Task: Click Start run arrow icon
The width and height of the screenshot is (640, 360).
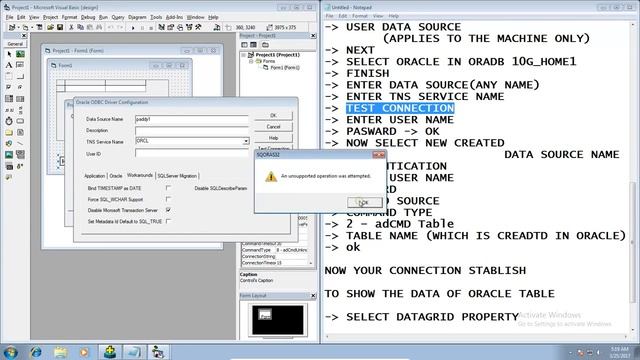Action: [x=133, y=27]
